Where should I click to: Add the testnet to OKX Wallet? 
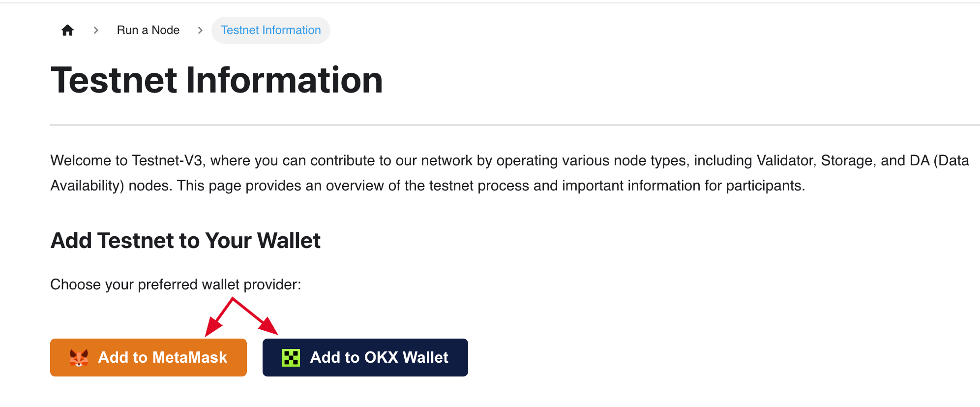(365, 357)
